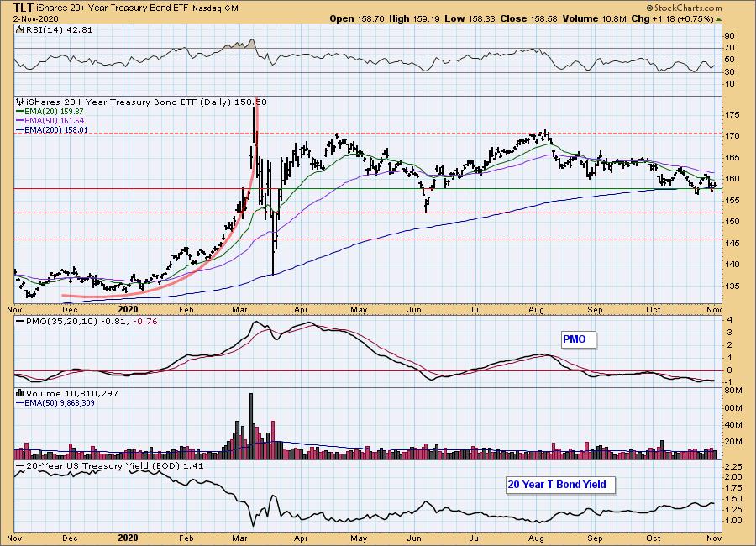The height and width of the screenshot is (546, 756).
Task: Click the 170 price axis label
Action: [x=731, y=136]
